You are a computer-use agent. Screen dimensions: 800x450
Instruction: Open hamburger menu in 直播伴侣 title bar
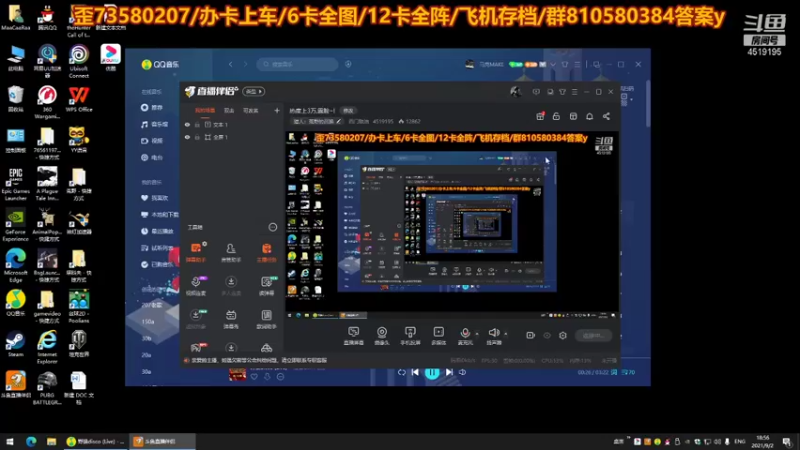[x=574, y=92]
